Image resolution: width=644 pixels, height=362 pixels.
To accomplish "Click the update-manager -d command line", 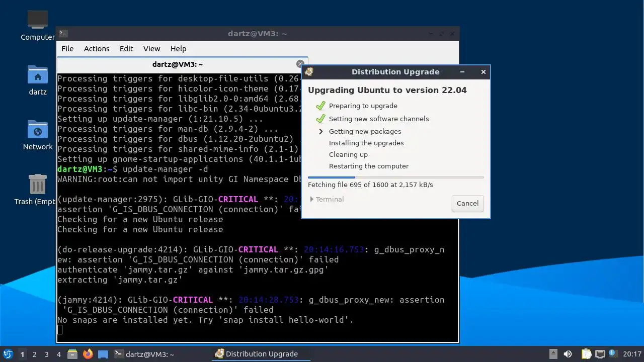I will [165, 169].
